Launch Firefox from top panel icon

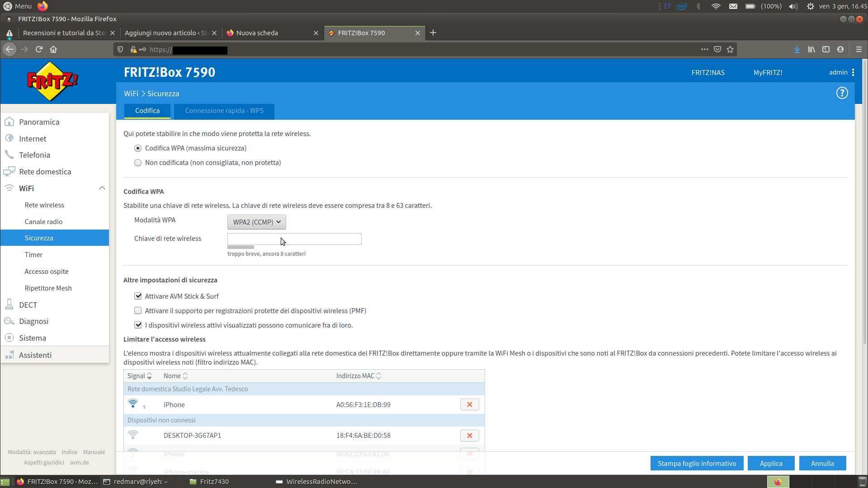click(x=42, y=6)
